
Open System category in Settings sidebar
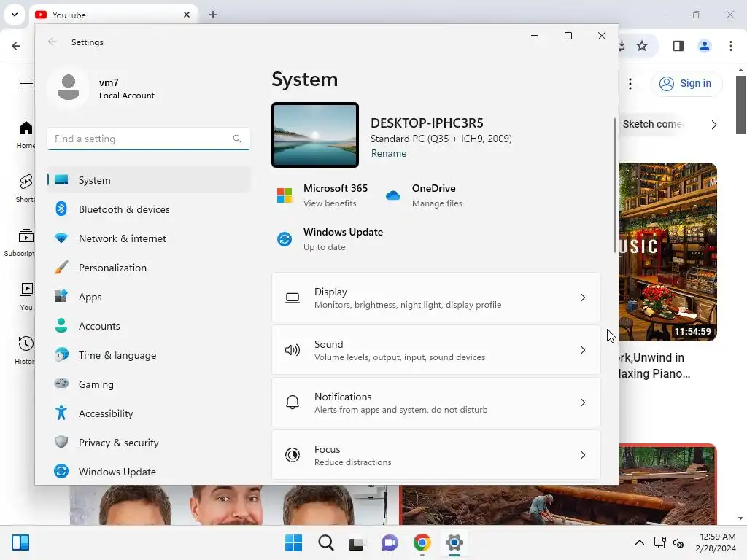pyautogui.click(x=149, y=180)
